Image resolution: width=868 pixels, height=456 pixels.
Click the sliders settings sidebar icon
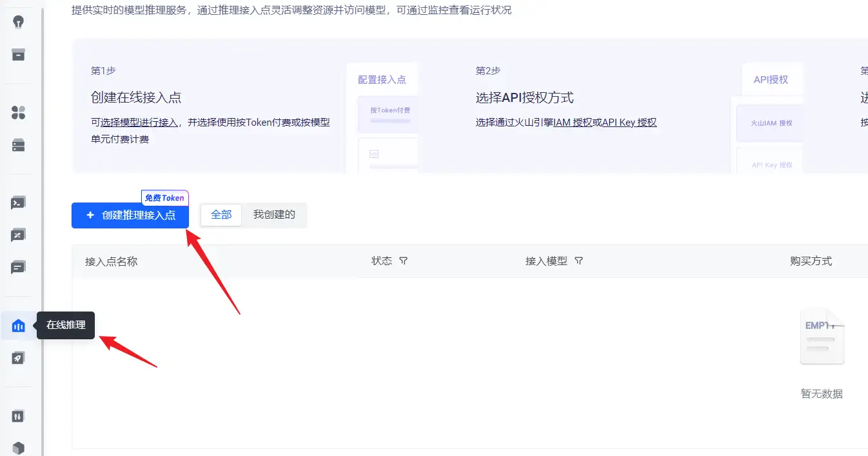point(19,416)
